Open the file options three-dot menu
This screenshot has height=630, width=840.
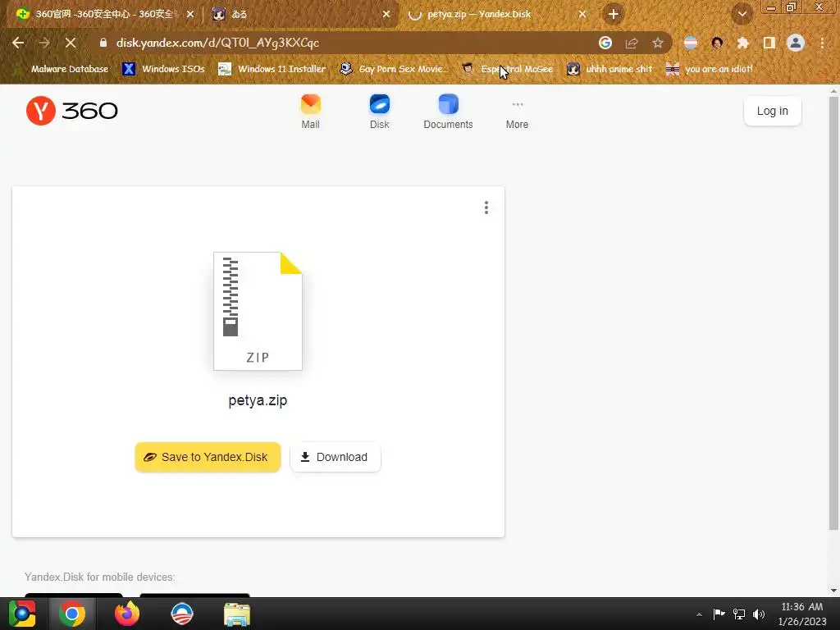[x=486, y=208]
